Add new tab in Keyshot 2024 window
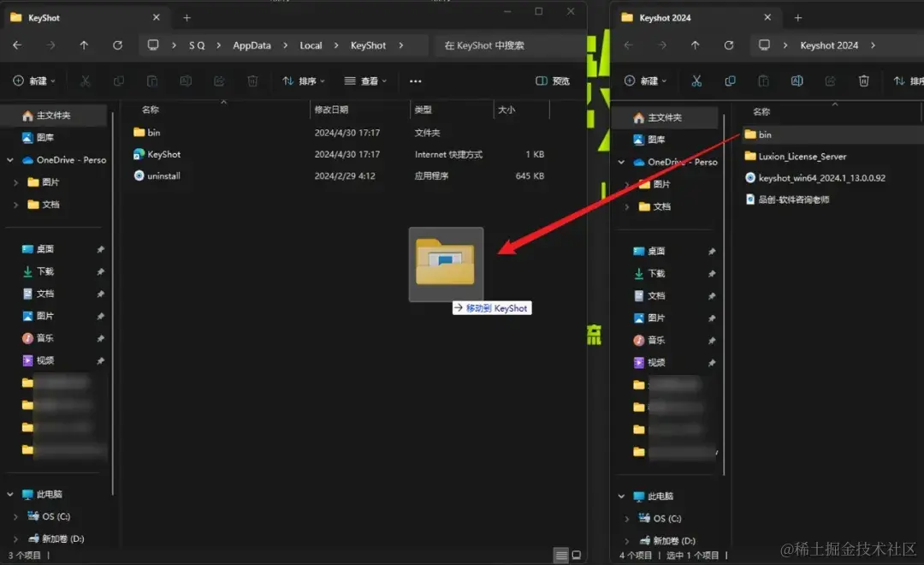This screenshot has height=565, width=924. [x=798, y=18]
